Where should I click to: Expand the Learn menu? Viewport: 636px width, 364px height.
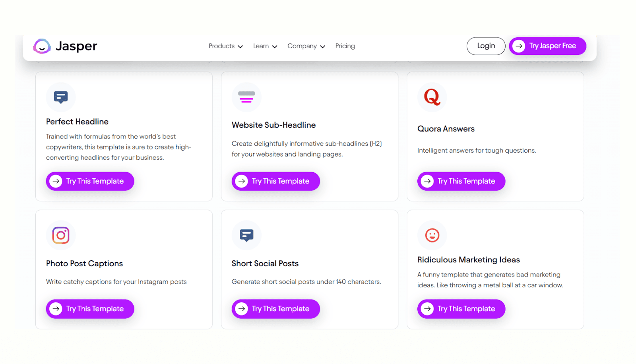[265, 46]
